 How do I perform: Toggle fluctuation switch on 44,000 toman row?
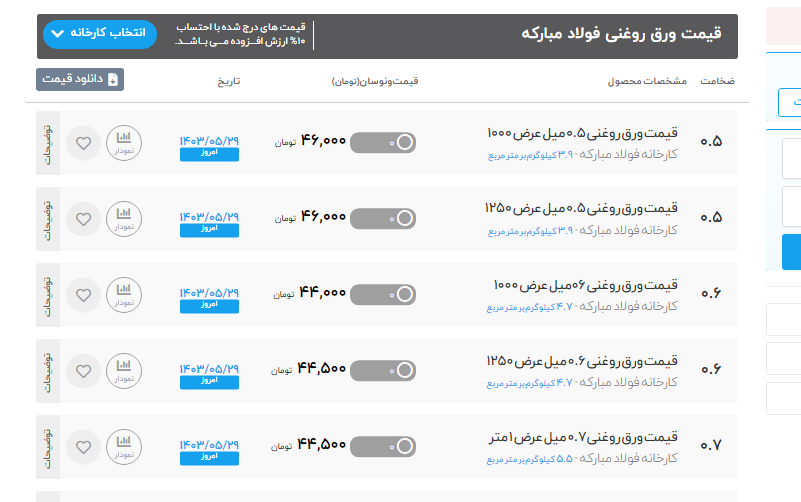point(383,293)
